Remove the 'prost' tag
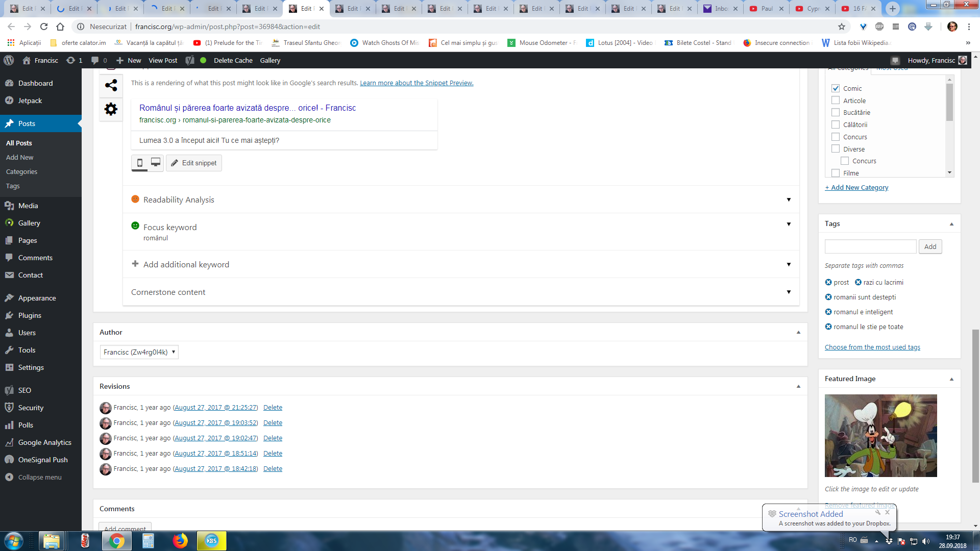980x551 pixels. click(828, 282)
